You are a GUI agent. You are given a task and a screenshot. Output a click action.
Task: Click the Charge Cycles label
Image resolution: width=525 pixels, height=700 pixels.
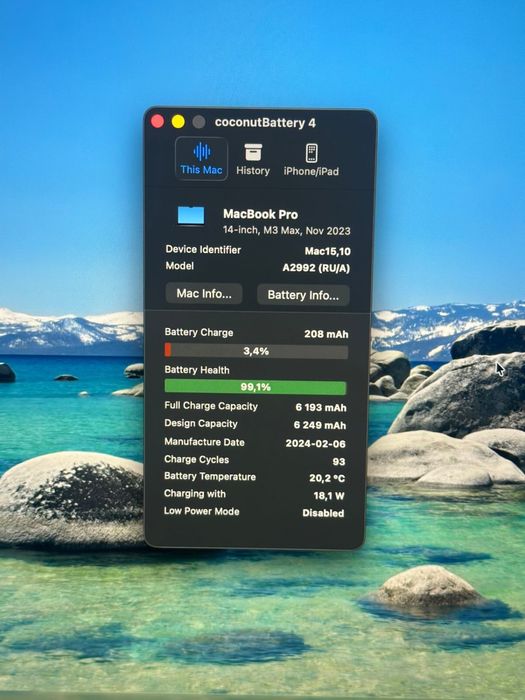[196, 459]
